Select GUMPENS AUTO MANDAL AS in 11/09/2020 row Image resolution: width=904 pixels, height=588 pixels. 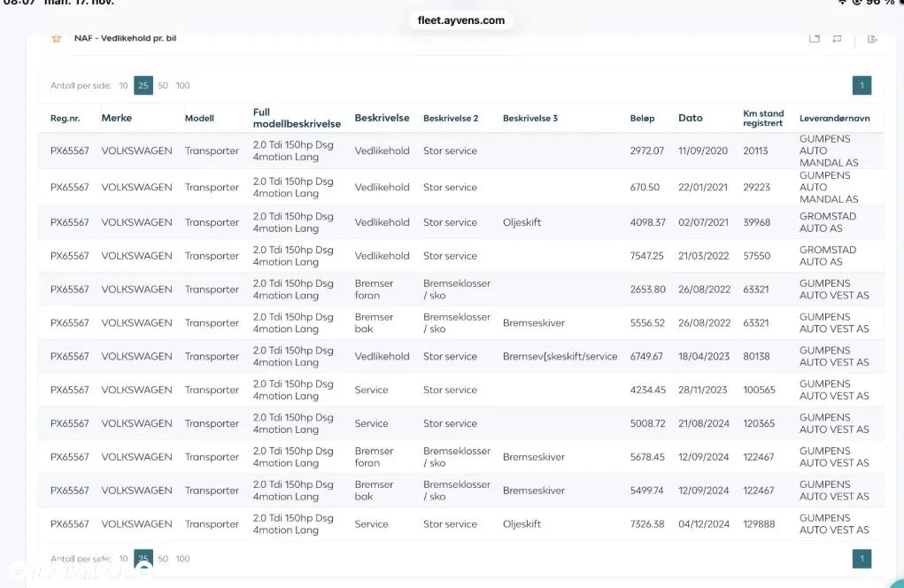[829, 151]
